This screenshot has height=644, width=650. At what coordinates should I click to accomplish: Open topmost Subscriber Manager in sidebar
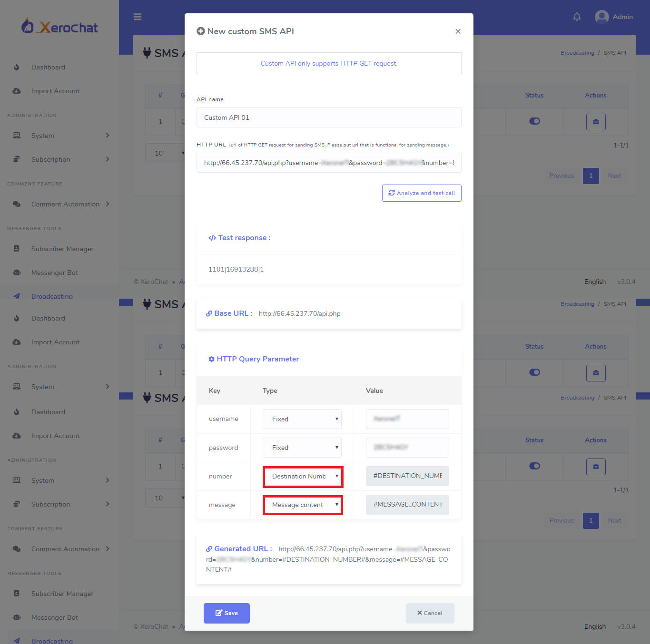[62, 249]
